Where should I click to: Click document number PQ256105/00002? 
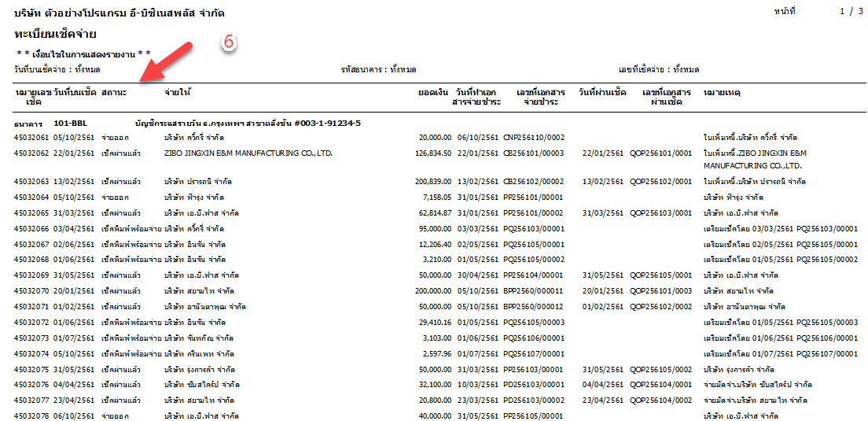(x=534, y=259)
